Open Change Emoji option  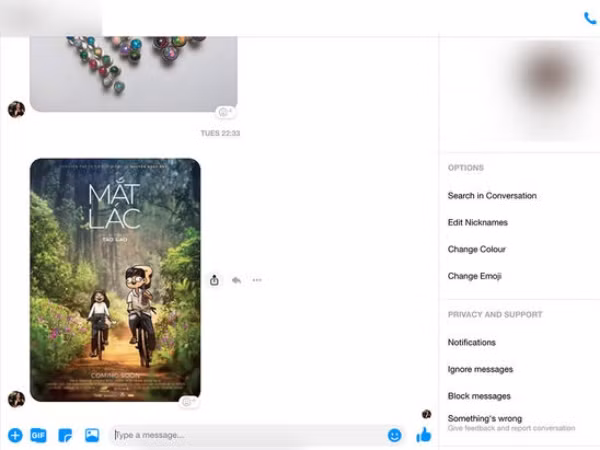[x=474, y=276]
